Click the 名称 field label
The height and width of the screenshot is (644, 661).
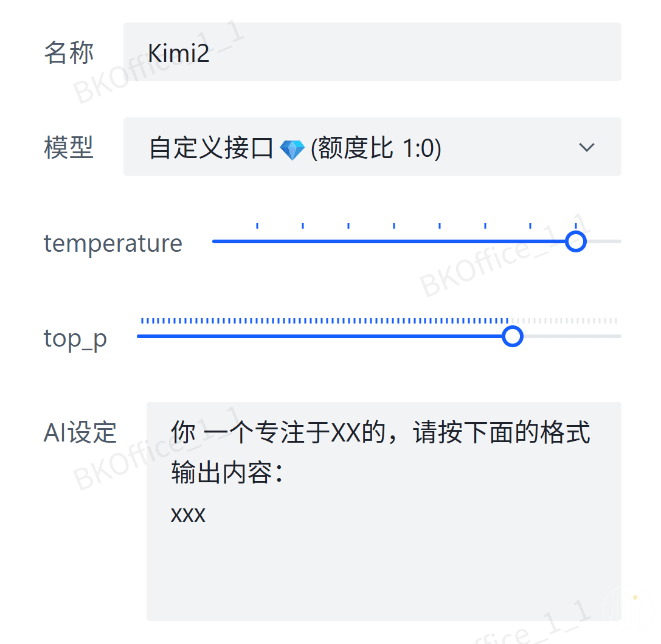(x=69, y=53)
